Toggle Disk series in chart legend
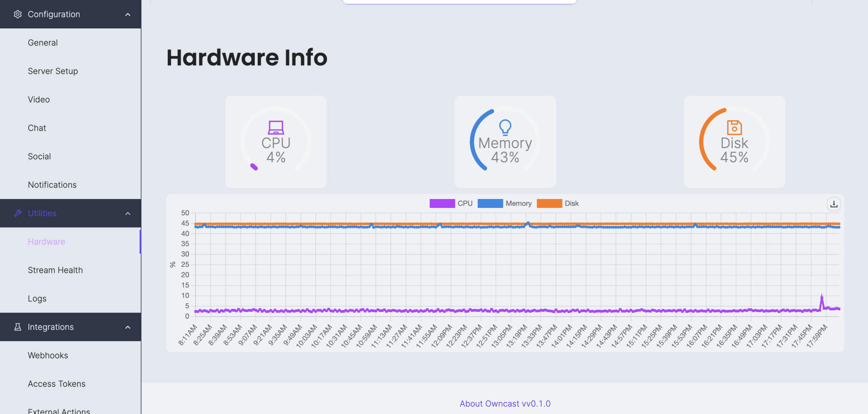This screenshot has height=414, width=868. coord(557,204)
